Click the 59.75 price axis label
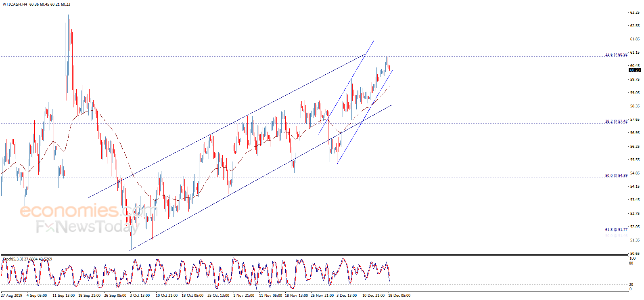This screenshot has width=644, height=300. pyautogui.click(x=635, y=80)
